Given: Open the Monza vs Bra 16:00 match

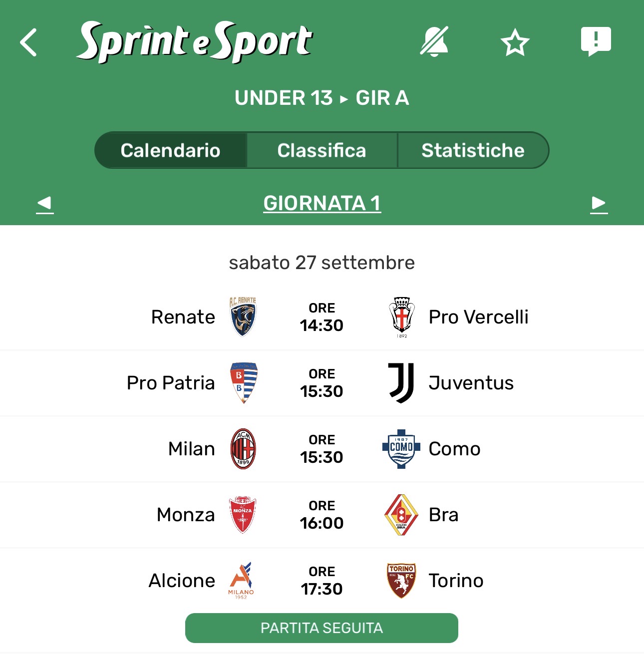Looking at the screenshot, I should (322, 515).
